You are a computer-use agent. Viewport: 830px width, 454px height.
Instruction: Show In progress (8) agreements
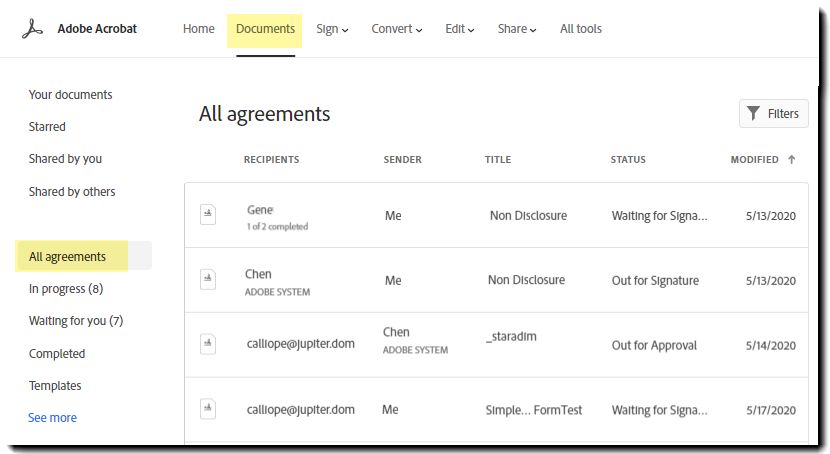tap(66, 289)
